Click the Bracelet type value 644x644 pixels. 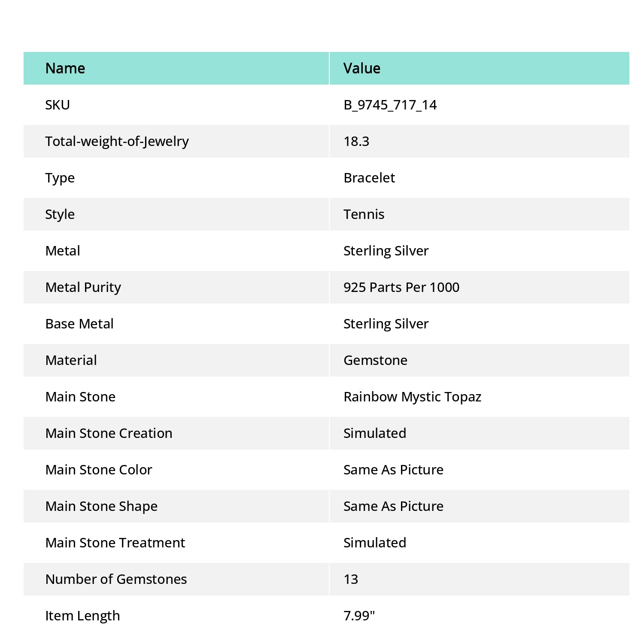click(x=369, y=178)
